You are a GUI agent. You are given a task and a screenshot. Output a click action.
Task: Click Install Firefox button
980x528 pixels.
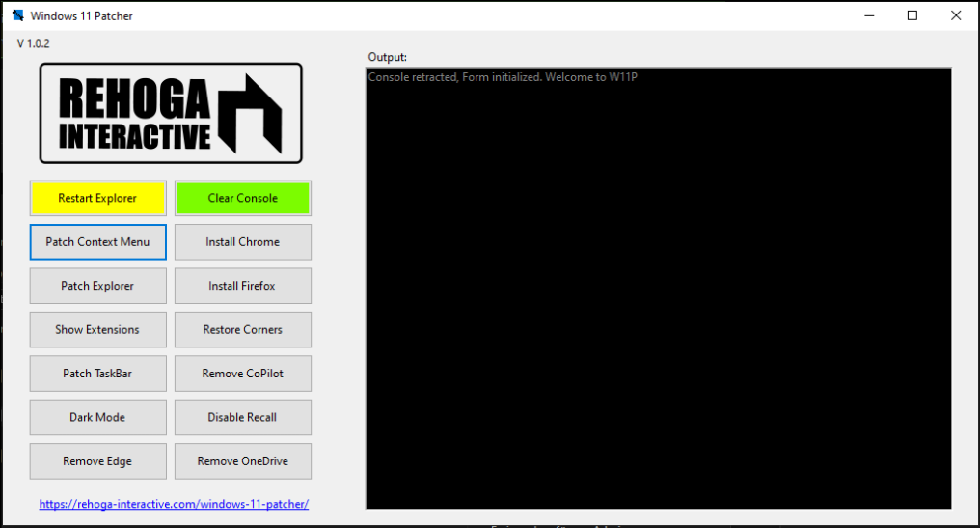point(242,286)
